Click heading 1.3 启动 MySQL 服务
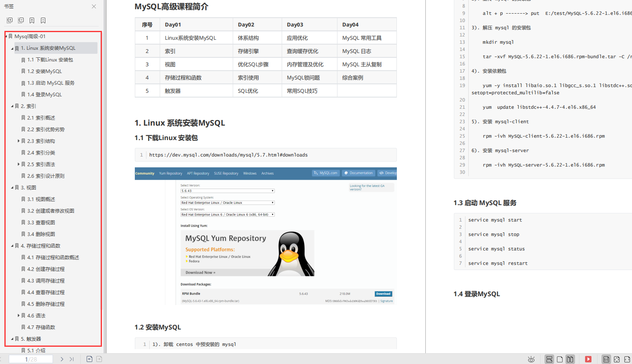 (485, 203)
